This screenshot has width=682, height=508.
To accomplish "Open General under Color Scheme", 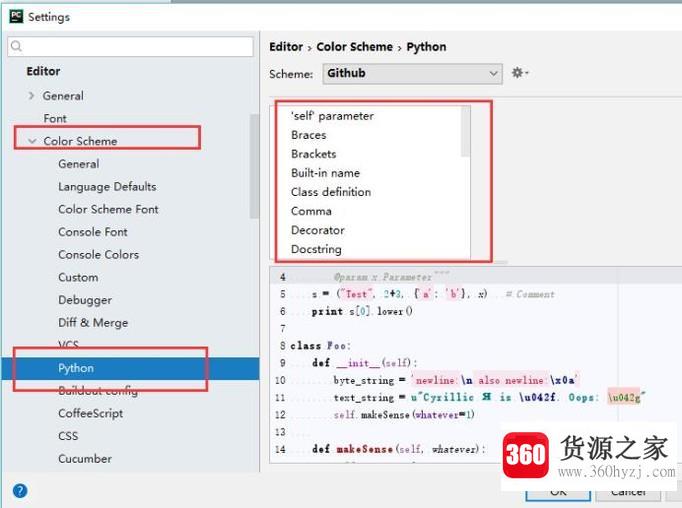I will pos(79,164).
